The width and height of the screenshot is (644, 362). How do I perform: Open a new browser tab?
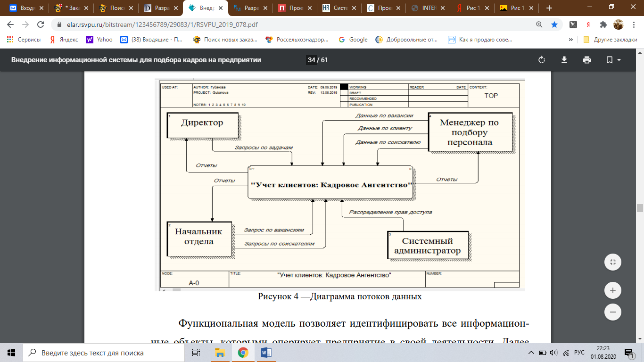coord(549,8)
